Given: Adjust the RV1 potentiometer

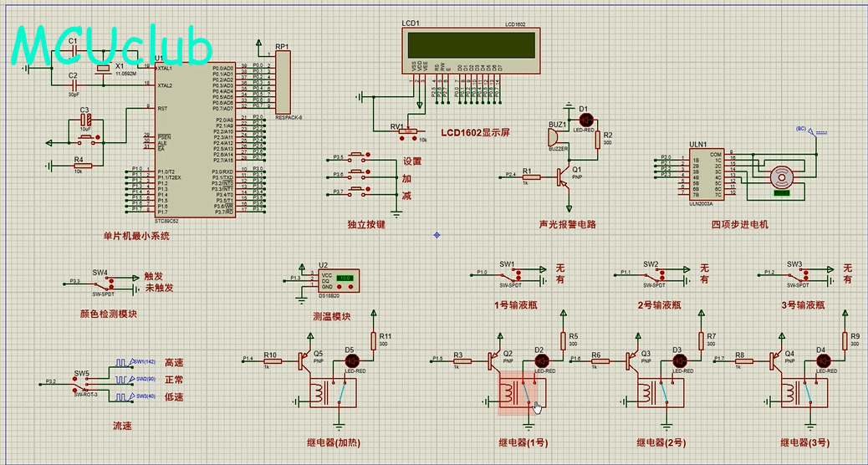Looking at the screenshot, I should [x=407, y=131].
